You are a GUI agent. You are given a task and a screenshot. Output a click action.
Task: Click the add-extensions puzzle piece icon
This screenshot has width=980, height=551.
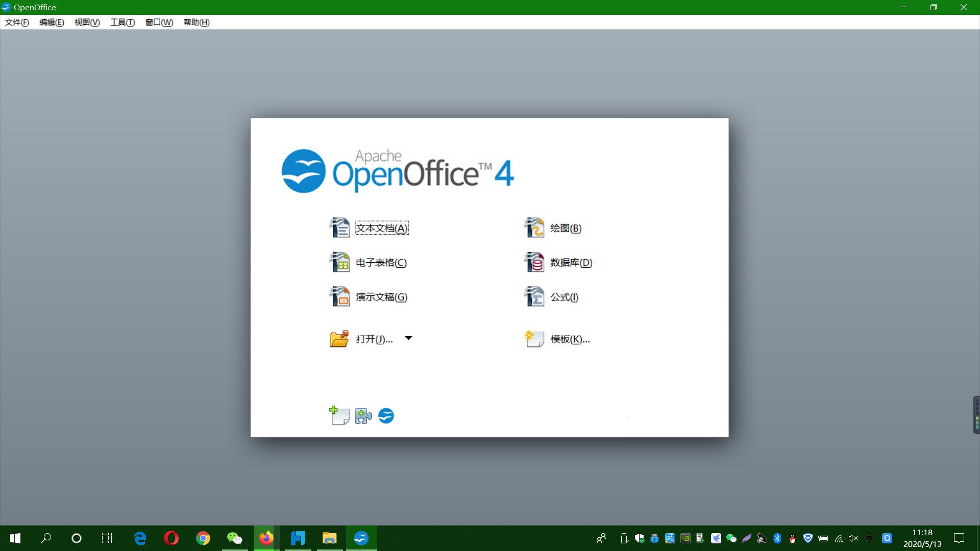pyautogui.click(x=363, y=416)
